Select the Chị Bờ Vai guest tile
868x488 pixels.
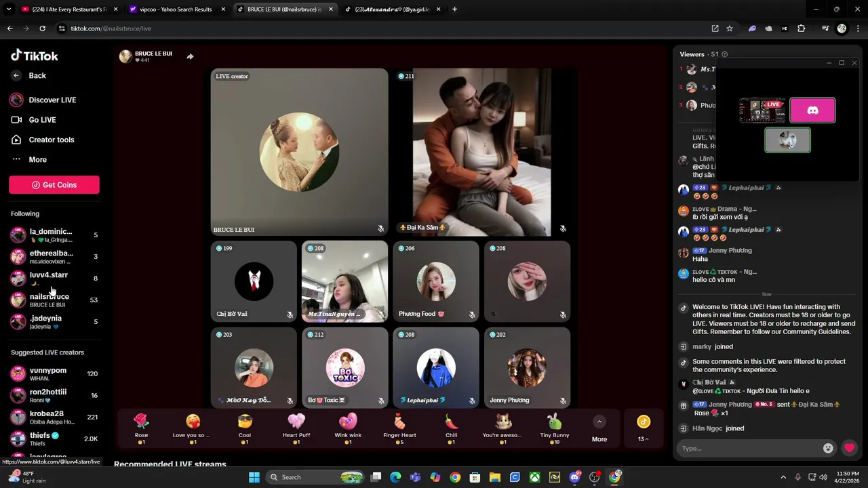[254, 281]
